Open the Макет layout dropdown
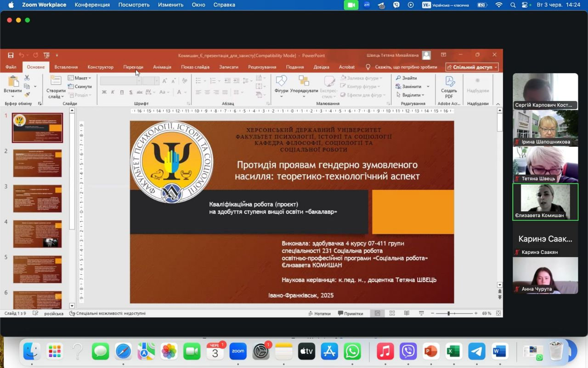Image resolution: width=588 pixels, height=368 pixels. tap(79, 78)
